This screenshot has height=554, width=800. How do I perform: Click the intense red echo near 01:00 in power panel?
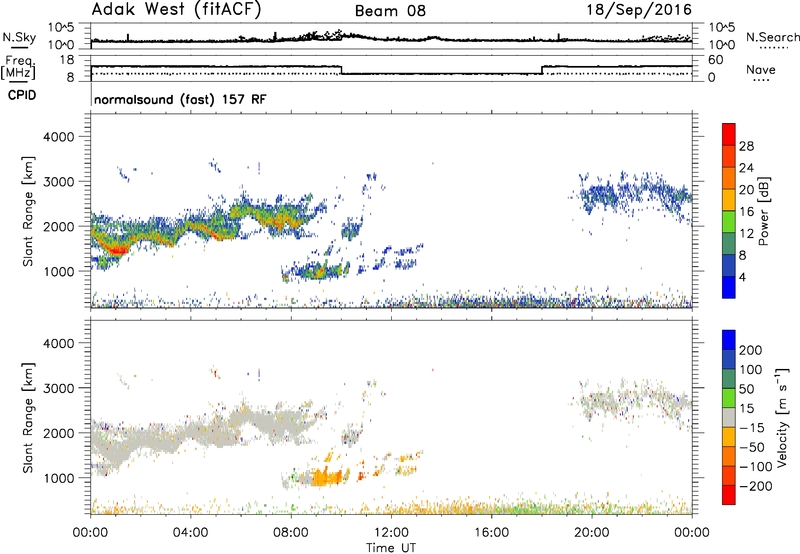[116, 249]
